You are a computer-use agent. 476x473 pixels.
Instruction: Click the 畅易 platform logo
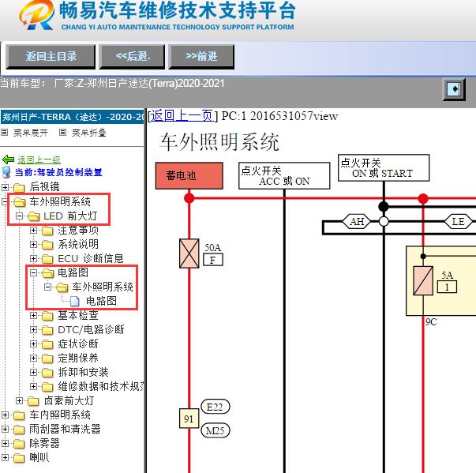coord(36,16)
